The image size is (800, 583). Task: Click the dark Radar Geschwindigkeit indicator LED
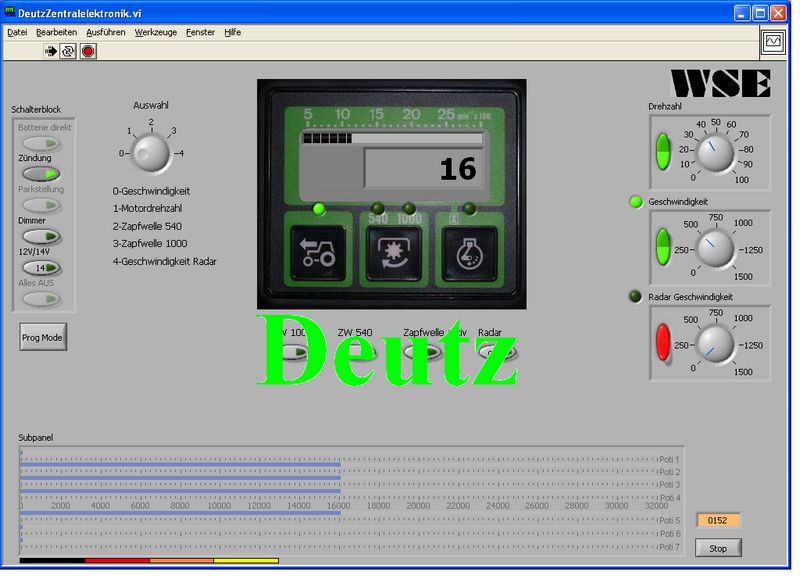point(635,296)
